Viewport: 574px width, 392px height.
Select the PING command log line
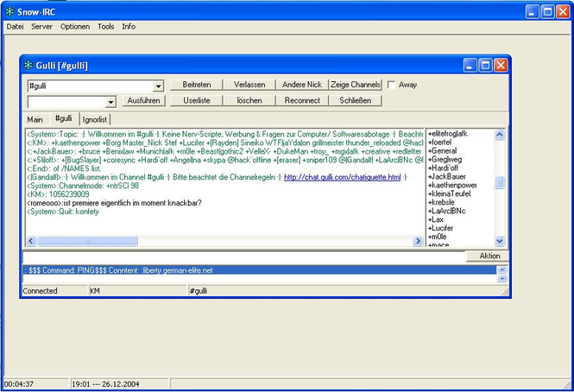[x=260, y=270]
